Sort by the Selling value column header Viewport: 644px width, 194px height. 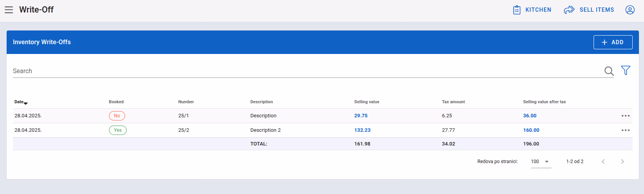367,102
